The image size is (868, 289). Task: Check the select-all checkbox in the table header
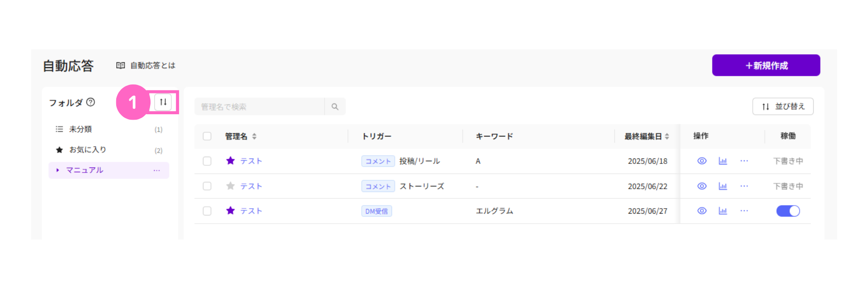[207, 136]
